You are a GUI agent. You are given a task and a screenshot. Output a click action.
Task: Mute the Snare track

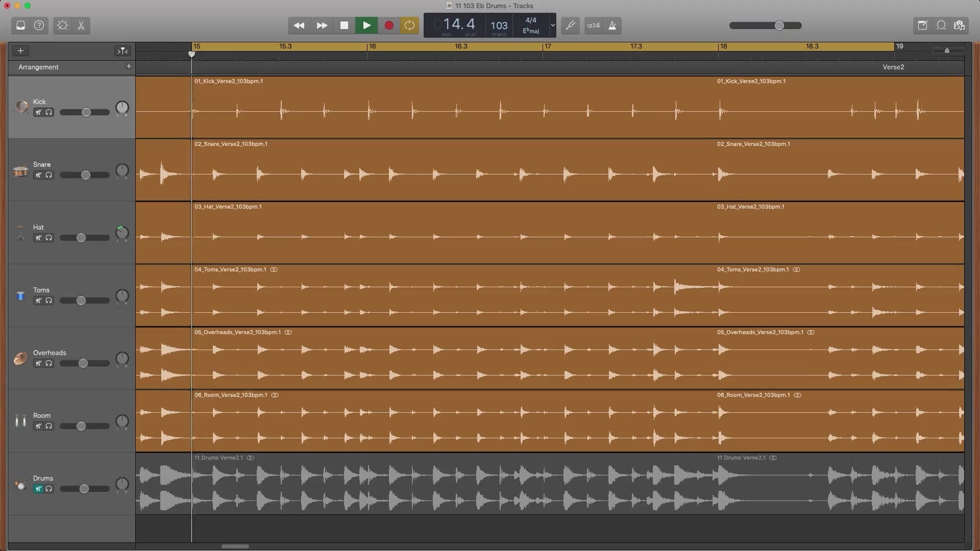38,175
